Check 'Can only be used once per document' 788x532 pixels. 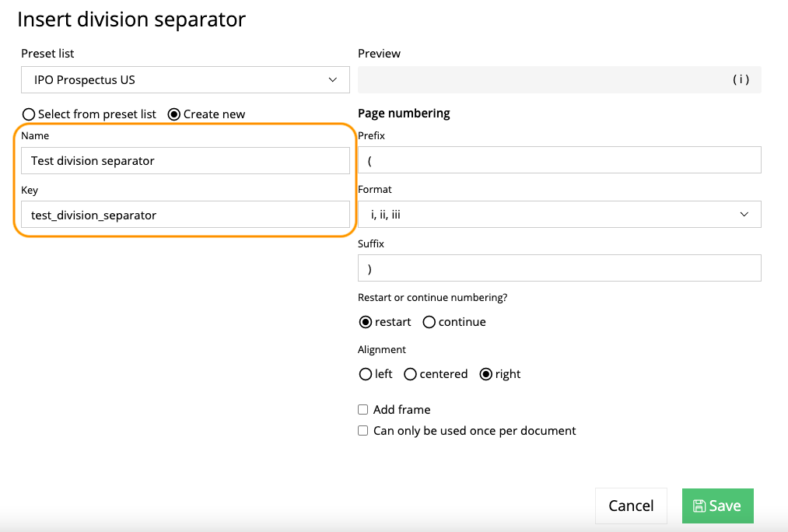pos(362,431)
